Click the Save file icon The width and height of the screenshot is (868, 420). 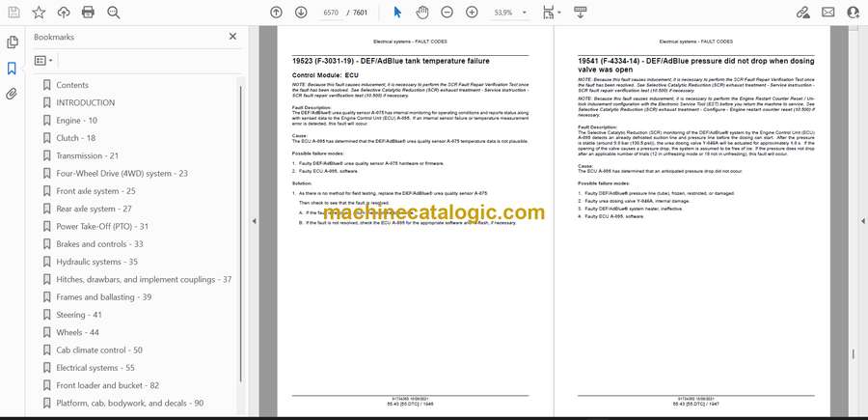[14, 13]
